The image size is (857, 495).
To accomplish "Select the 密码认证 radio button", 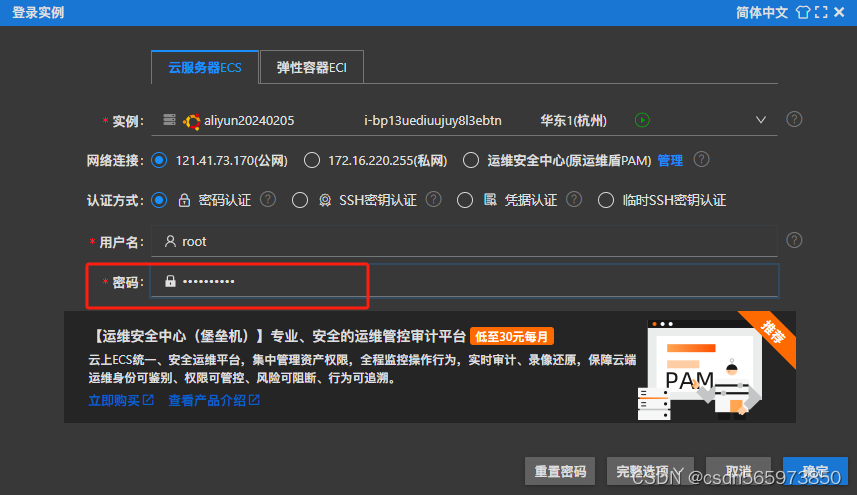I will coord(159,200).
